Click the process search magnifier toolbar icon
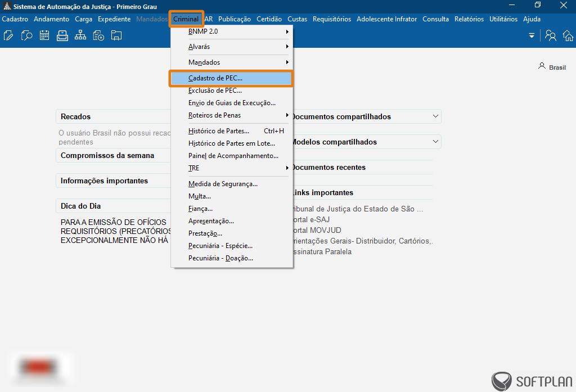This screenshot has width=576, height=392. (26, 35)
